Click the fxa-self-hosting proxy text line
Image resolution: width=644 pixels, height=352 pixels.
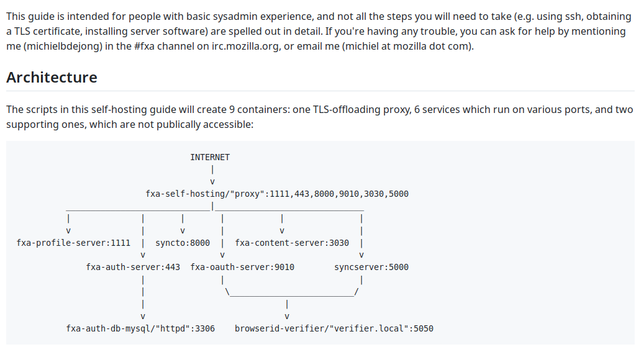(x=277, y=194)
